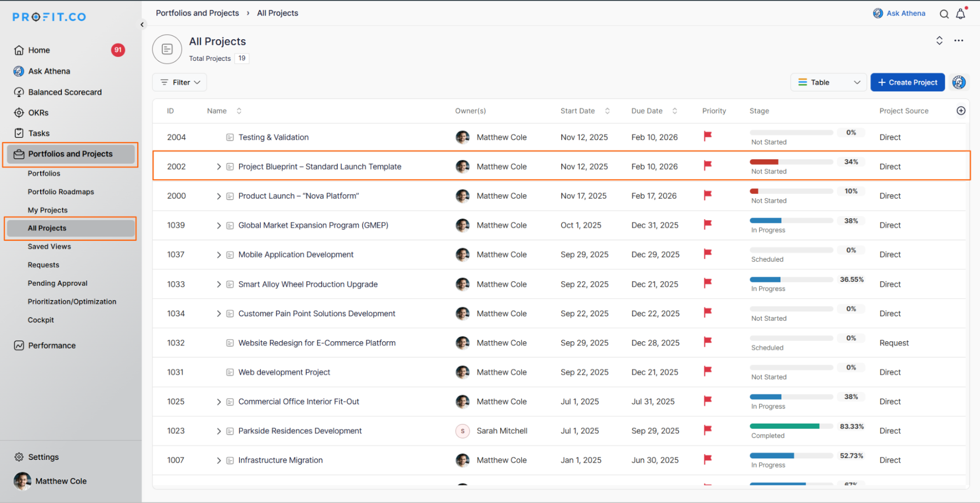This screenshot has height=503, width=980.
Task: Open the Table view dropdown
Action: [829, 82]
